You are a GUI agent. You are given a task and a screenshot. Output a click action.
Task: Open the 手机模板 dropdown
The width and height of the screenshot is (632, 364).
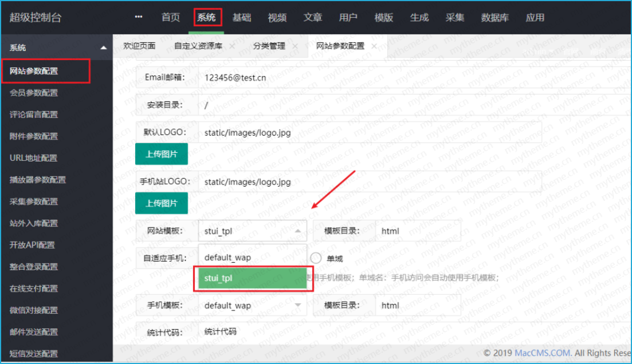[252, 305]
